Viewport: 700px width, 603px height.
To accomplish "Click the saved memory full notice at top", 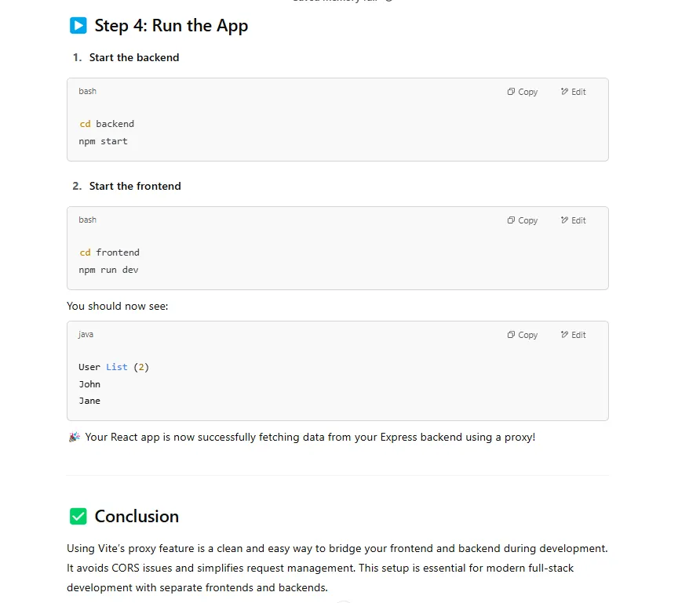I will pos(337,2).
